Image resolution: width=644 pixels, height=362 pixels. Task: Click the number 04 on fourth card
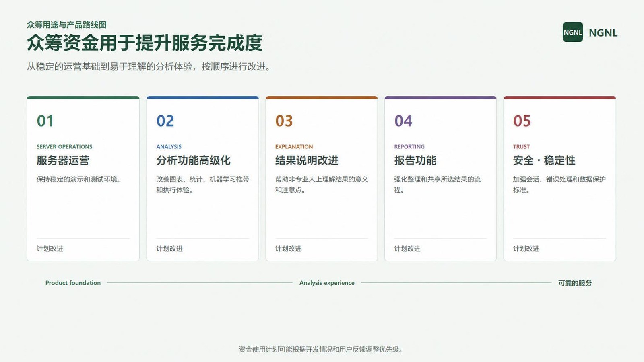point(403,121)
